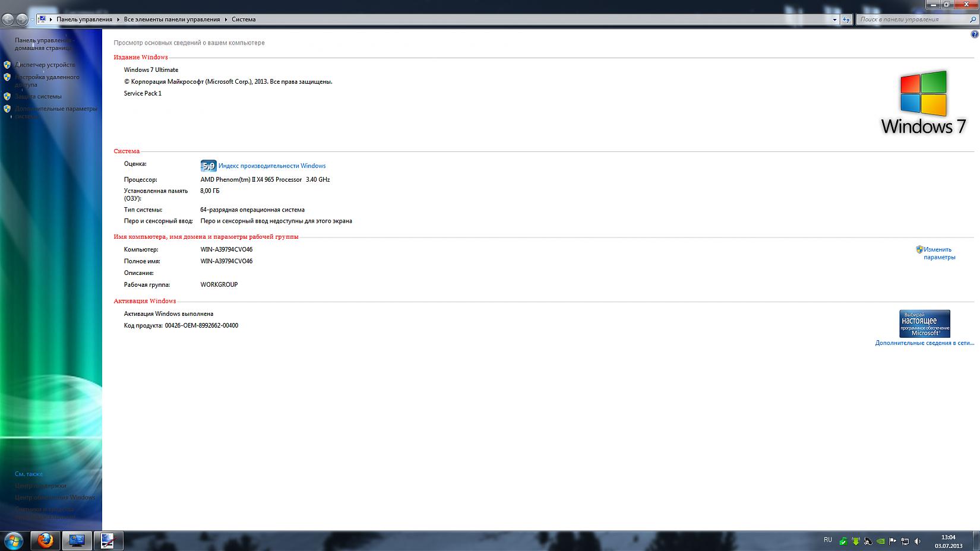Open the recent pages dropdown beside navigation arrows
This screenshot has width=980, height=551.
click(x=32, y=20)
